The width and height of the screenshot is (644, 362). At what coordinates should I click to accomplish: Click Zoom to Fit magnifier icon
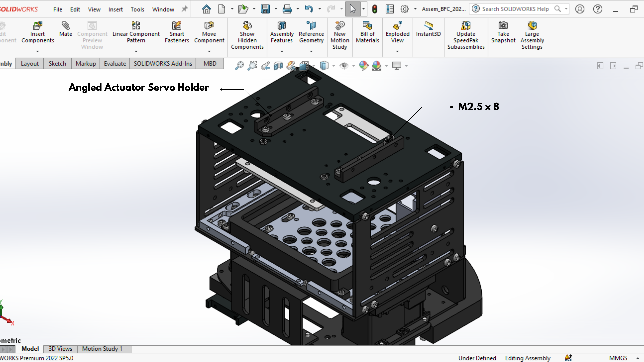click(x=239, y=66)
